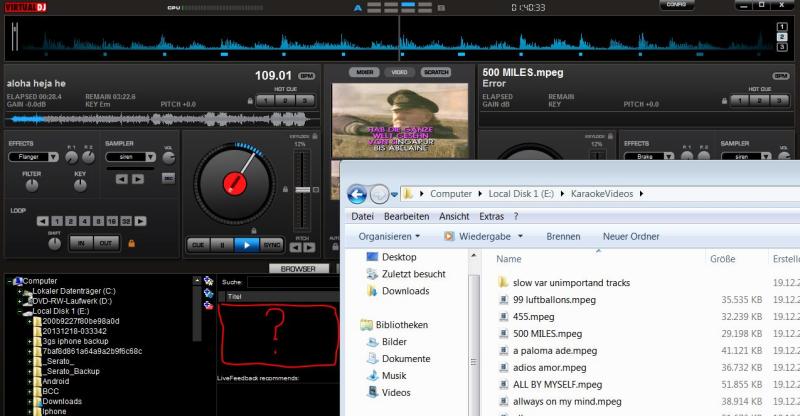Open the Ansicht menu in Explorer

point(454,216)
